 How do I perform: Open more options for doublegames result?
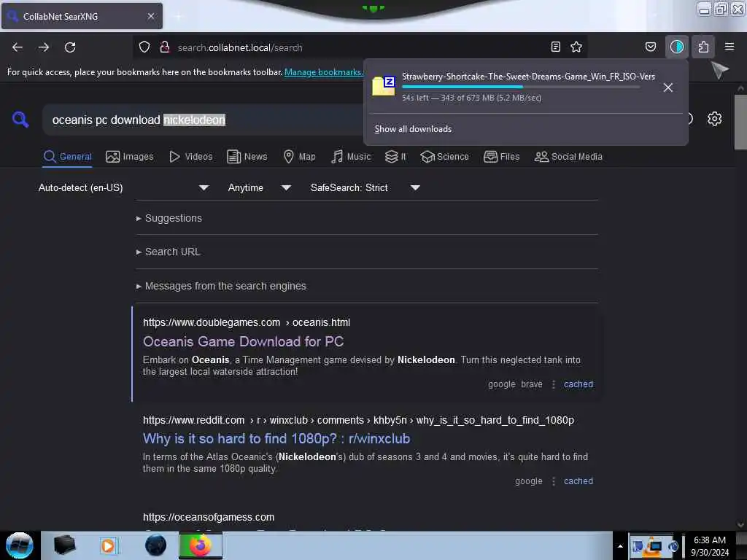tap(553, 384)
